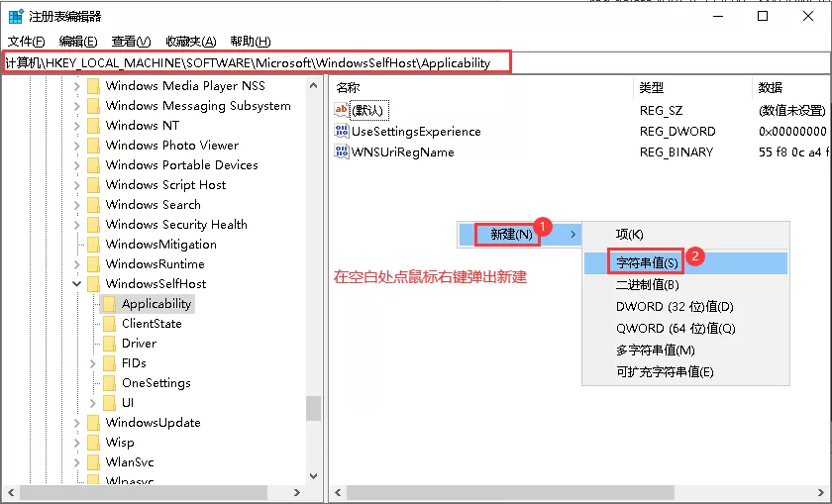
Task: Expand the UI subkey
Action: click(93, 403)
